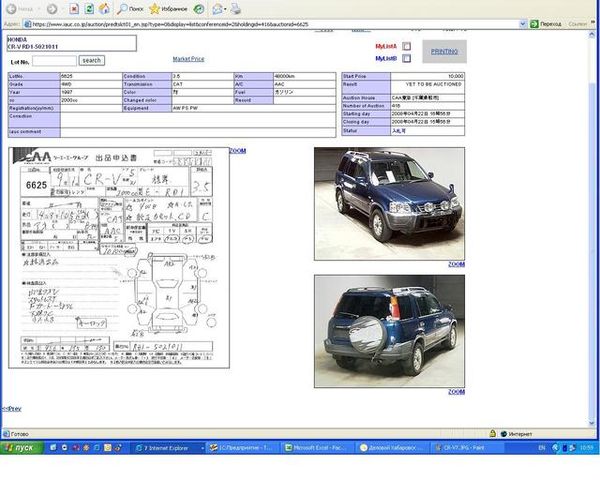Select the Year value 1997 cell

[x=91, y=92]
